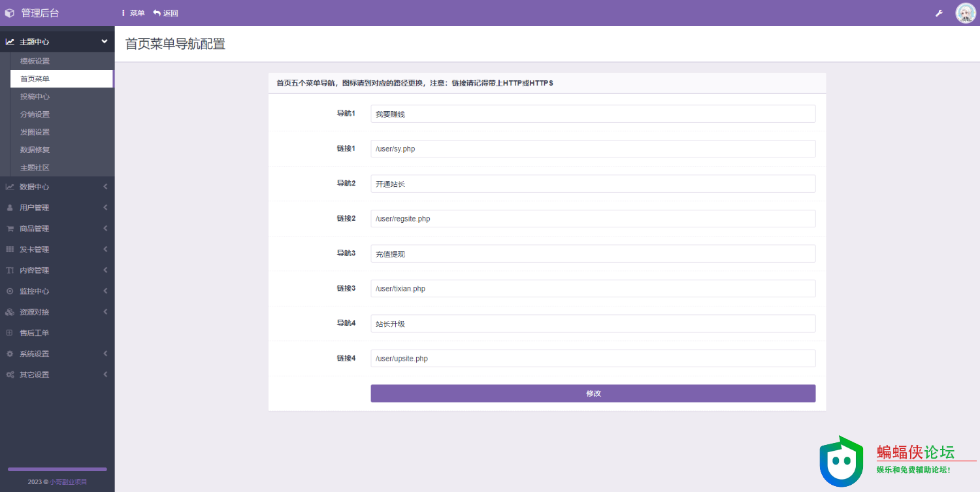Click the cube logo icon beside 管理后台
This screenshot has height=492, width=980.
[x=9, y=13]
